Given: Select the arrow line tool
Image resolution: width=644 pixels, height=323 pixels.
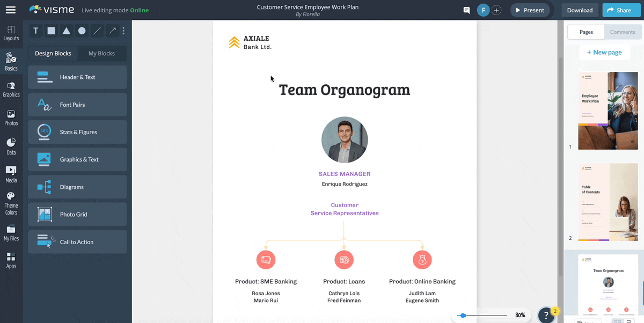Looking at the screenshot, I should [x=113, y=31].
